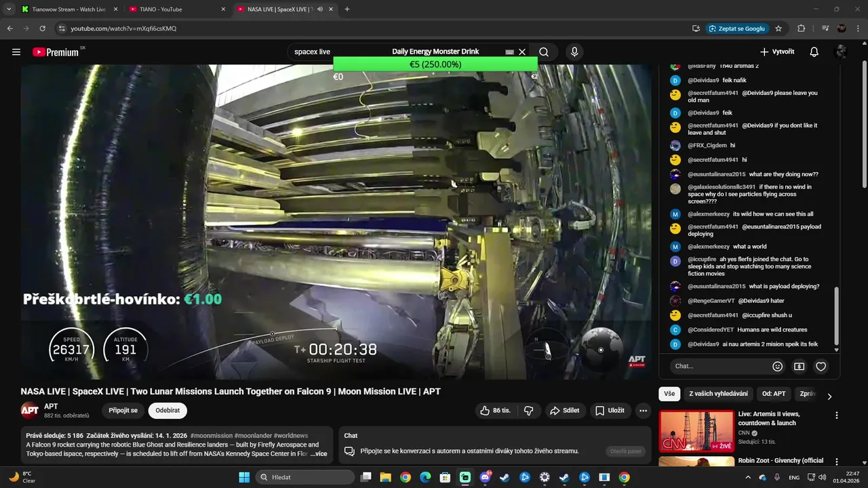Open the YouTube account avatar menu
Viewport: 868px width, 488px height.
[841, 52]
